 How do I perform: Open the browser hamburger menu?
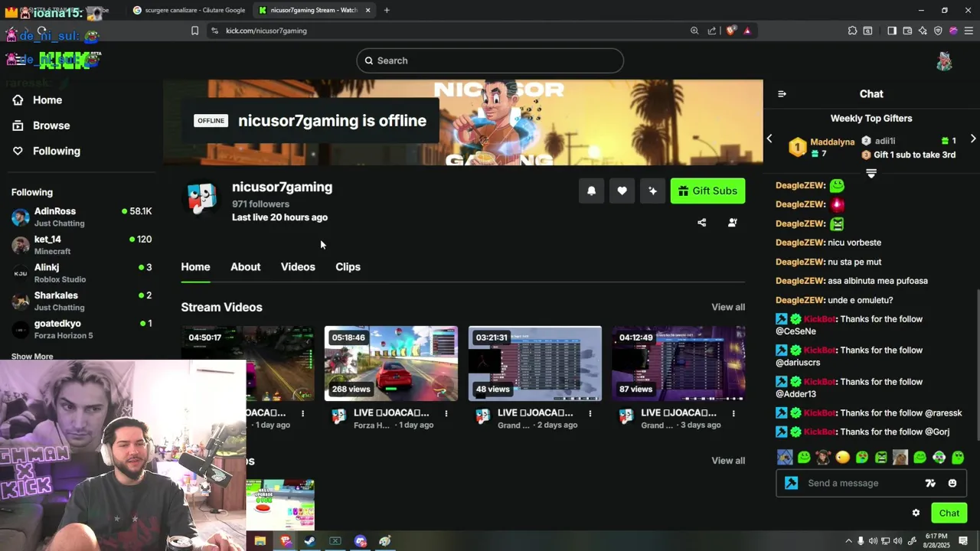pyautogui.click(x=969, y=31)
